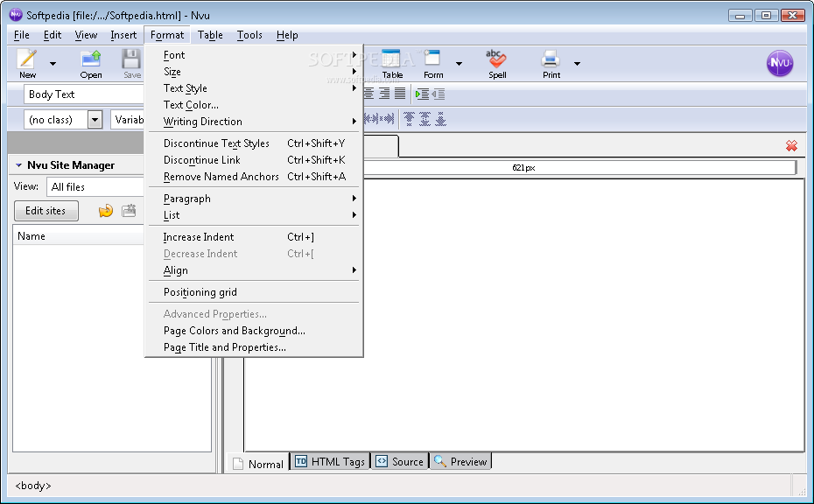814x504 pixels.
Task: Click the site manager refresh icon
Action: click(x=106, y=211)
